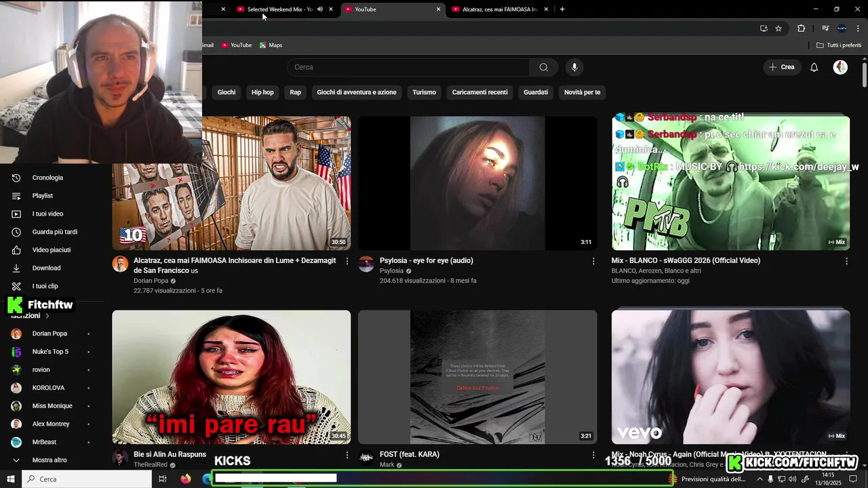
Task: Open a new browser tab
Action: coord(562,9)
